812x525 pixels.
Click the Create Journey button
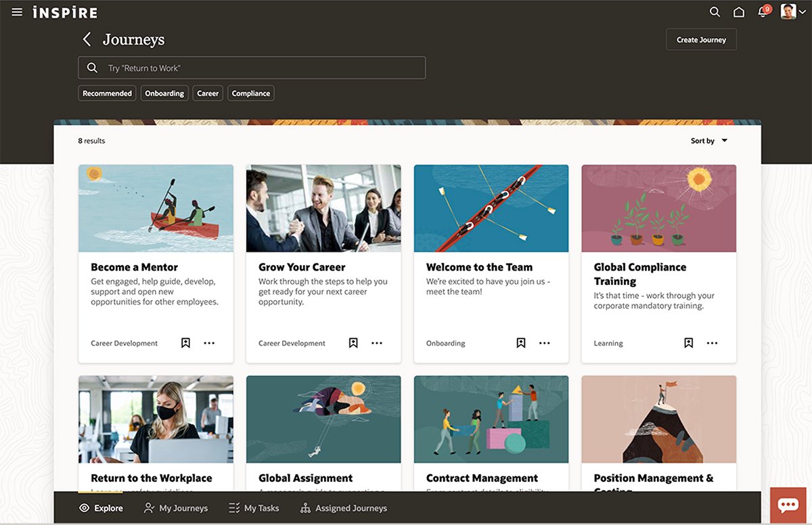(x=701, y=39)
